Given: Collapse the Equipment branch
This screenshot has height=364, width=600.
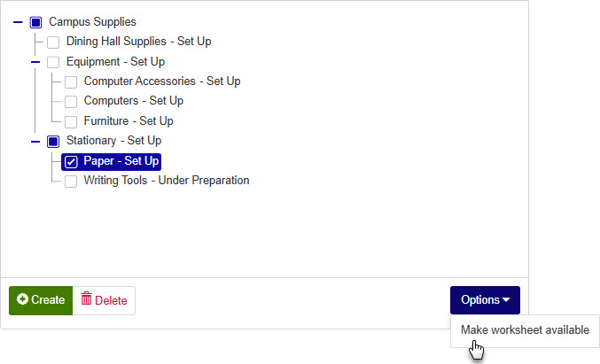Looking at the screenshot, I should 35,62.
